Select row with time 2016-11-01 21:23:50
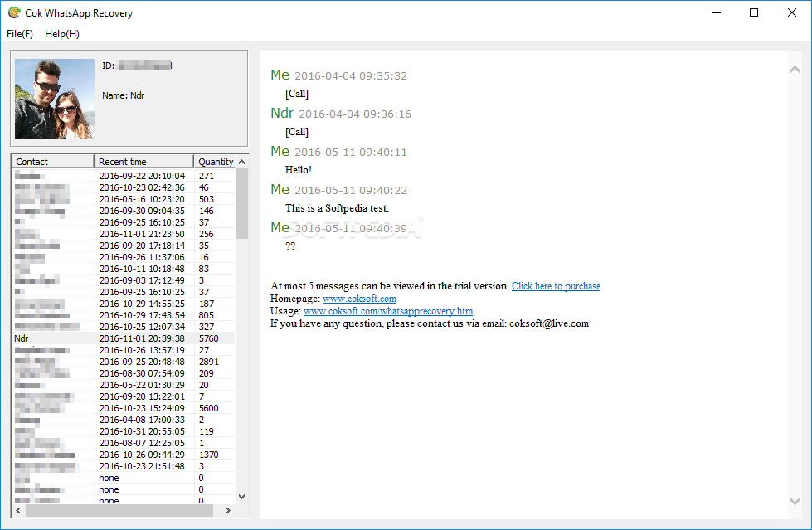The width and height of the screenshot is (812, 530). point(124,234)
